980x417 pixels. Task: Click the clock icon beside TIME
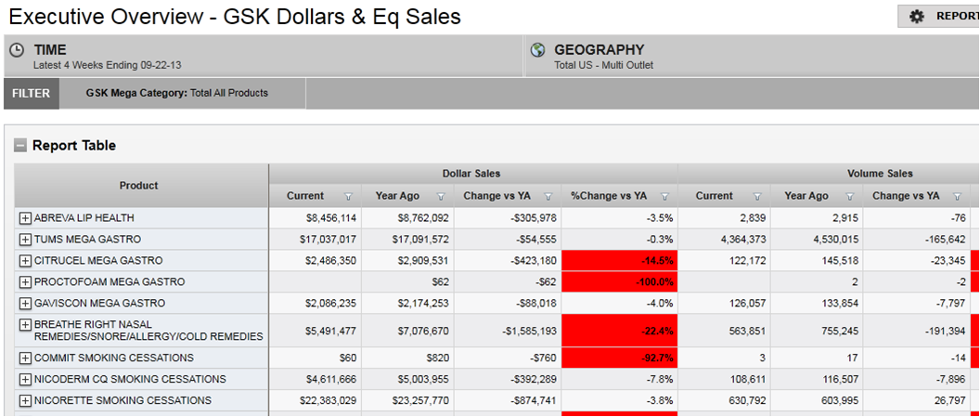click(x=17, y=50)
